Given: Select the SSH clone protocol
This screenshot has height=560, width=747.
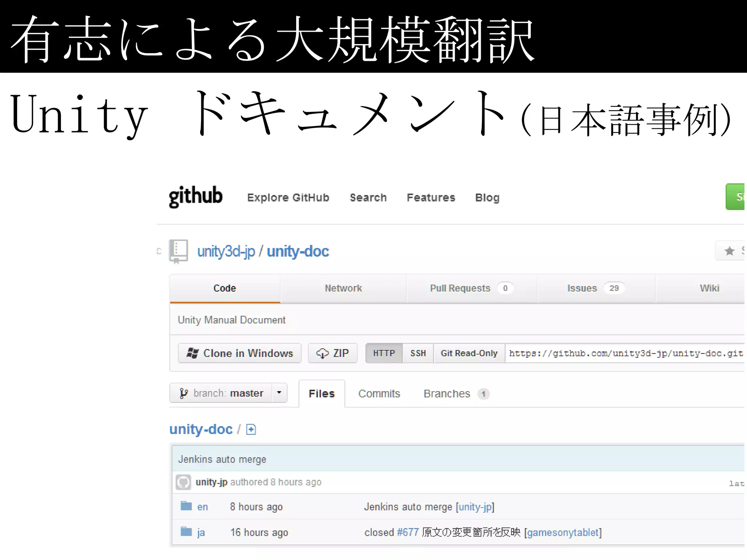Looking at the screenshot, I should click(x=418, y=353).
